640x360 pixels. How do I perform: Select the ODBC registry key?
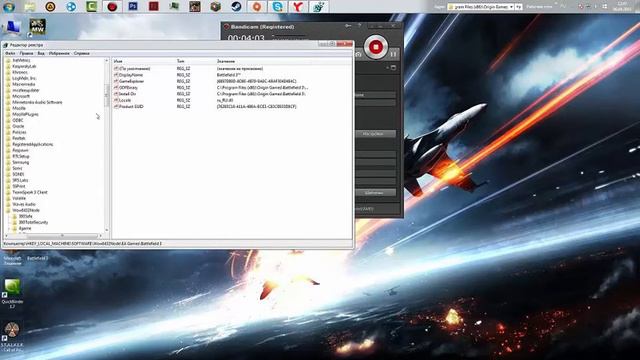[18, 120]
